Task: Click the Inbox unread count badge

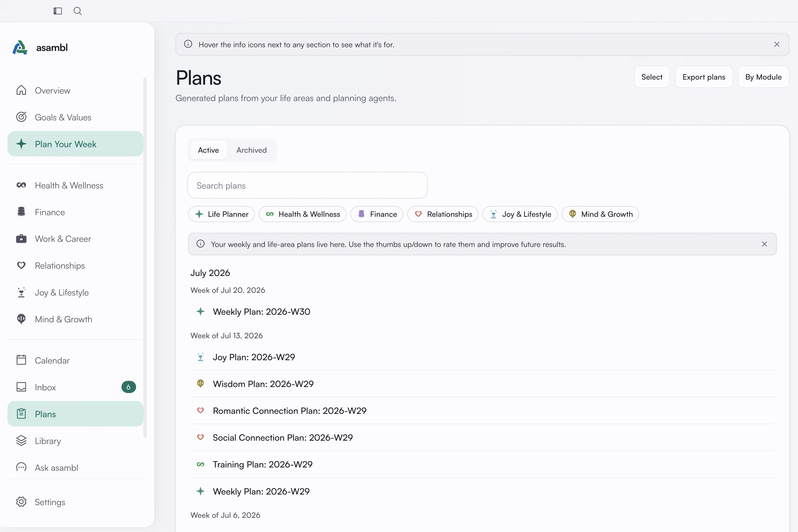Action: [x=129, y=387]
